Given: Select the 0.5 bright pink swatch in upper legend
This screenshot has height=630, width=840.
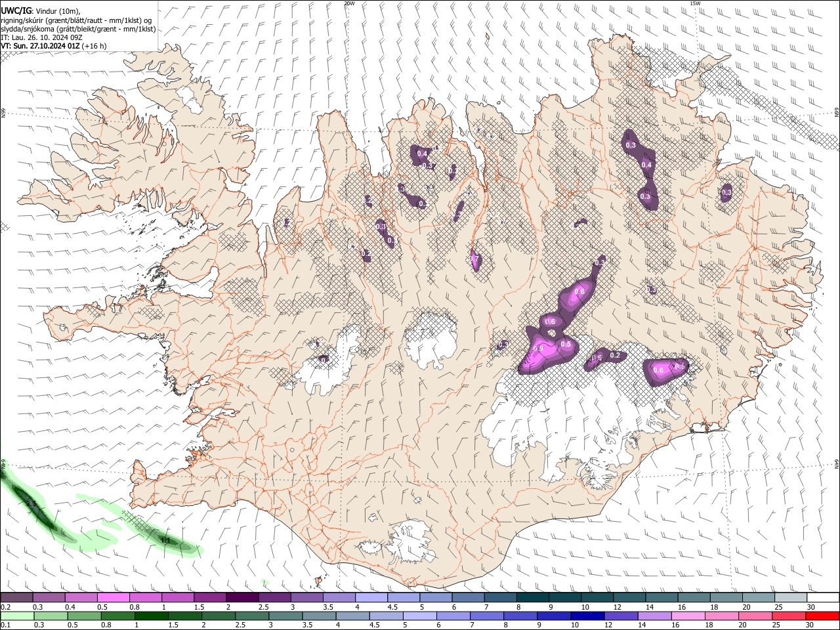Looking at the screenshot, I should [113, 598].
